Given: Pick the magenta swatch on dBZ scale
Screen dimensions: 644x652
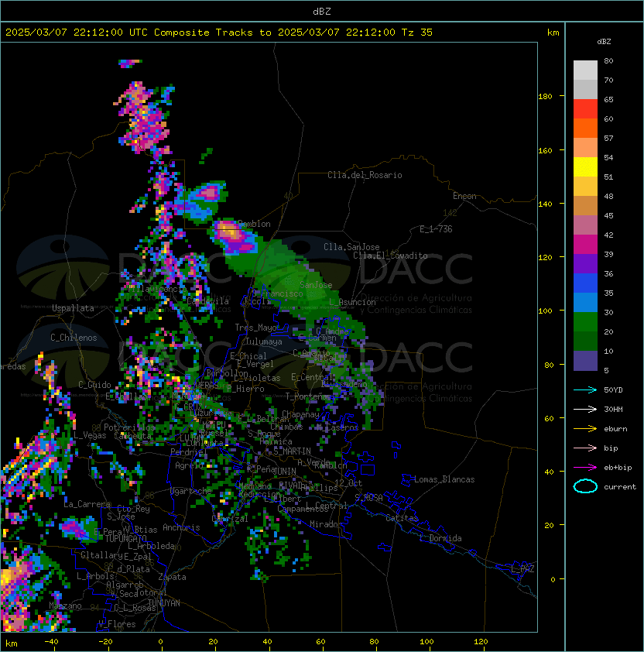Looking at the screenshot, I should point(585,244).
